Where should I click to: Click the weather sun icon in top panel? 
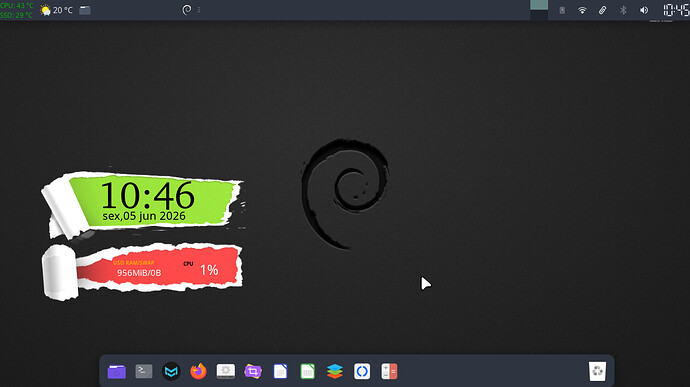45,10
